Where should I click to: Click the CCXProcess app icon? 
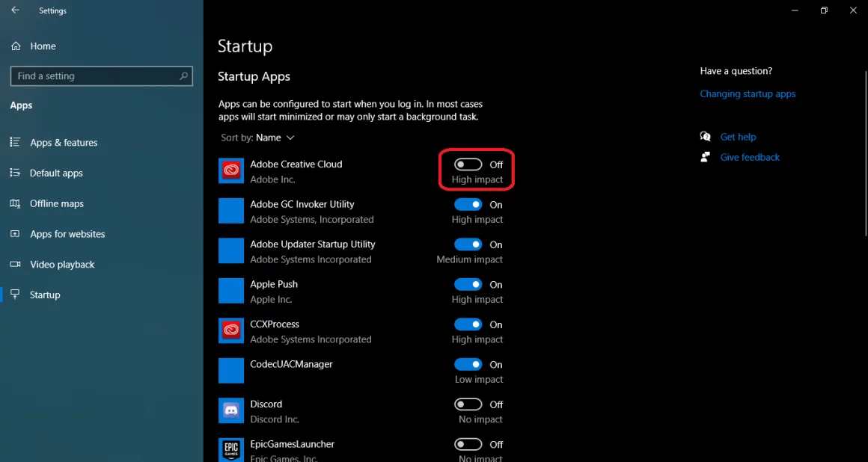tap(230, 331)
